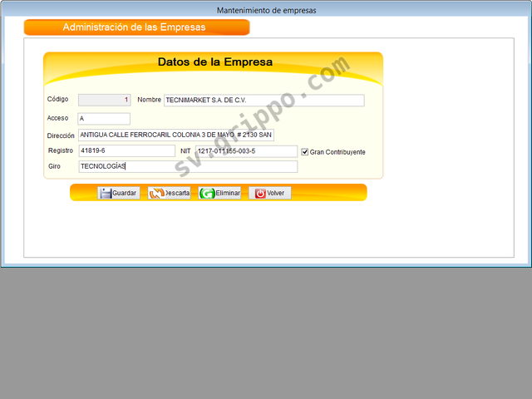Click the Código label
The image size is (532, 399).
(x=57, y=99)
